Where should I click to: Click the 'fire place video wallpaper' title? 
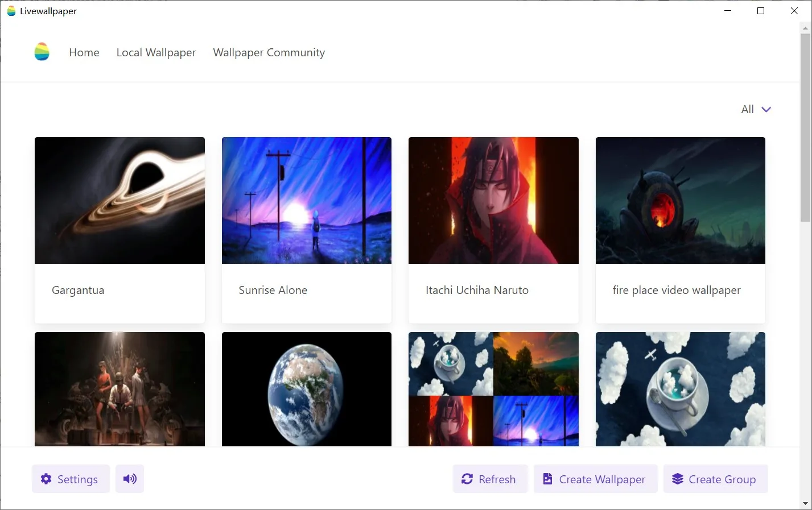(677, 290)
